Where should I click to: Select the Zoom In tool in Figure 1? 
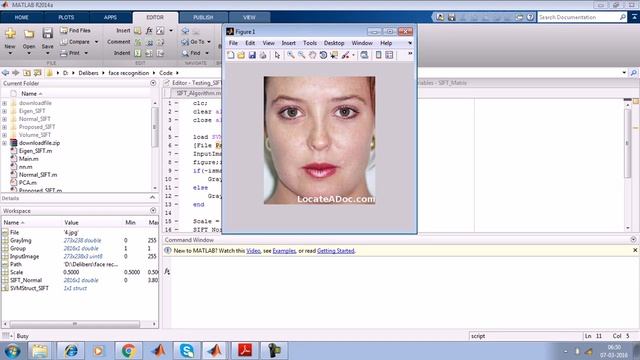[291, 55]
